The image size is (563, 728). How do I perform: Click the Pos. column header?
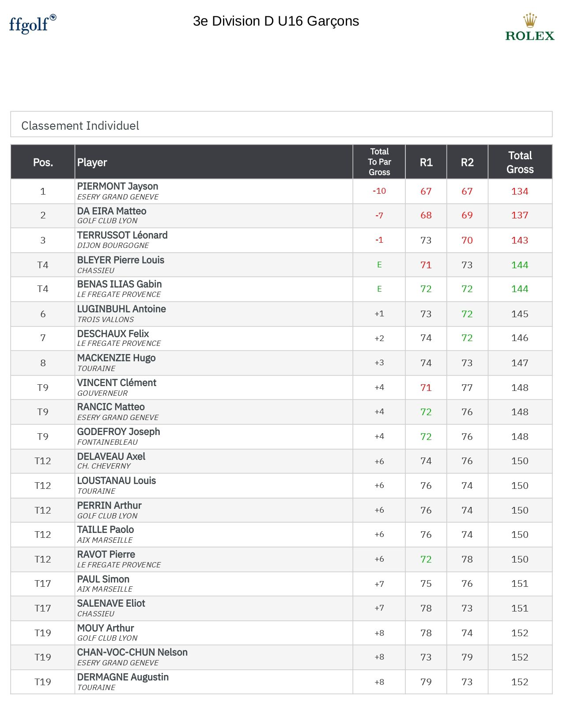[43, 162]
